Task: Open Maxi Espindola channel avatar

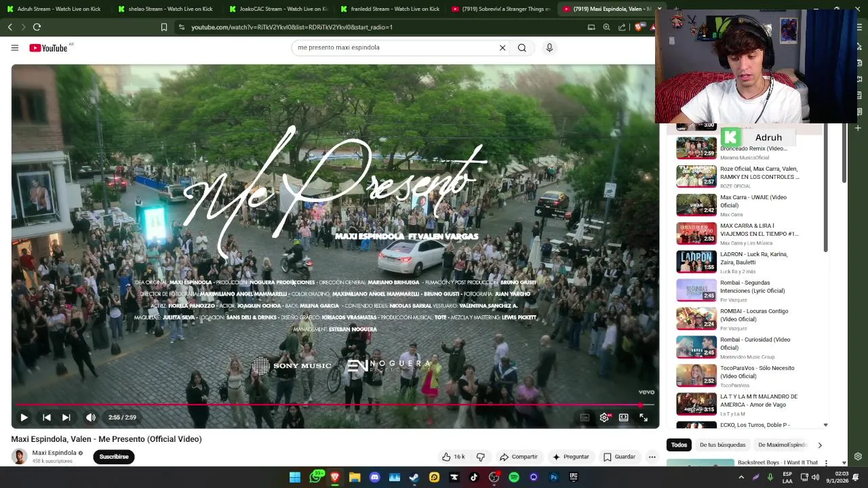Action: 20,457
